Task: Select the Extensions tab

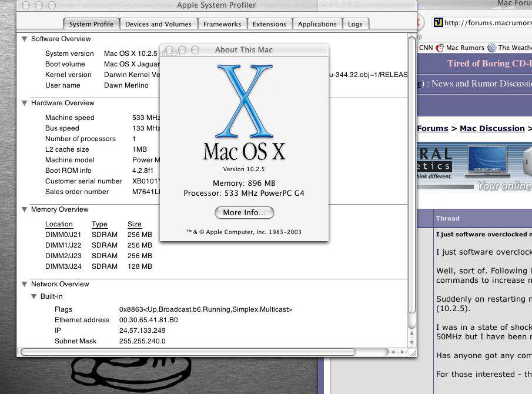Action: click(x=269, y=24)
